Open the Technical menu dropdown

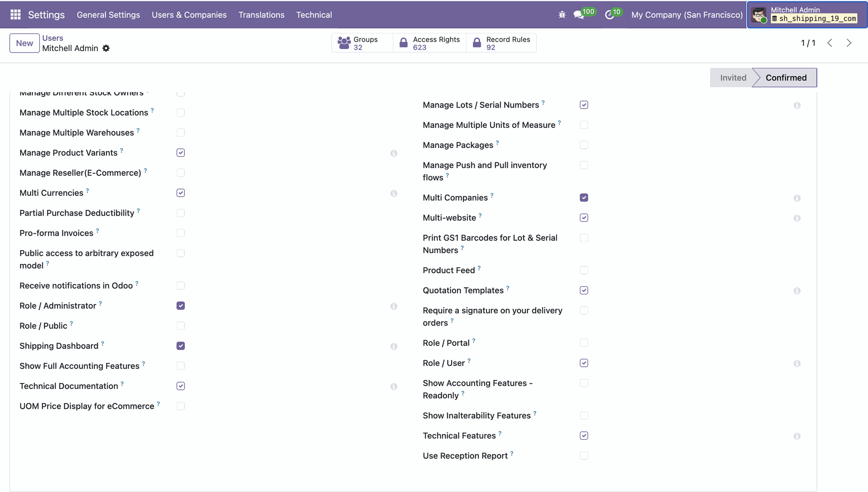point(314,15)
